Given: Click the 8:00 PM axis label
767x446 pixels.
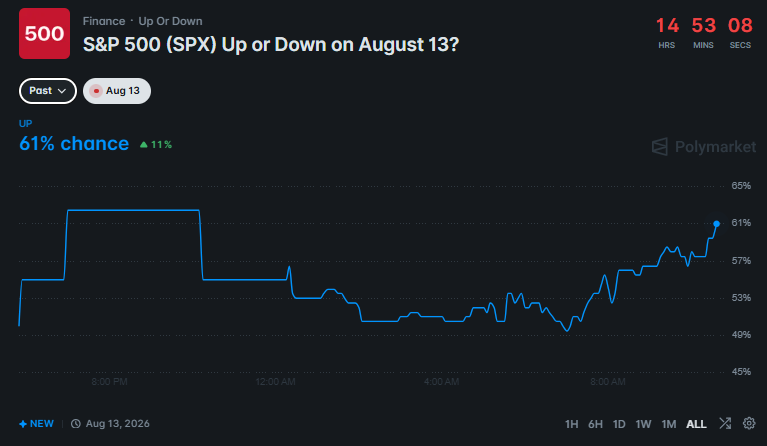Looking at the screenshot, I should pos(110,381).
